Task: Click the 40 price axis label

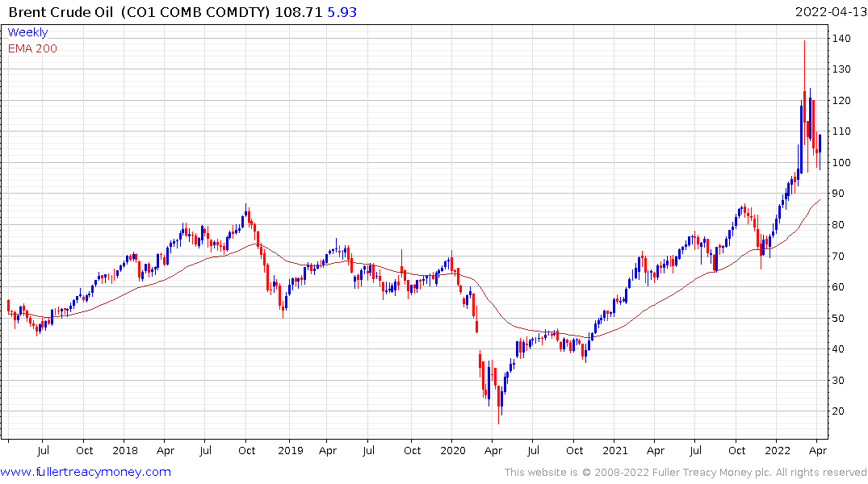Action: pyautogui.click(x=838, y=348)
